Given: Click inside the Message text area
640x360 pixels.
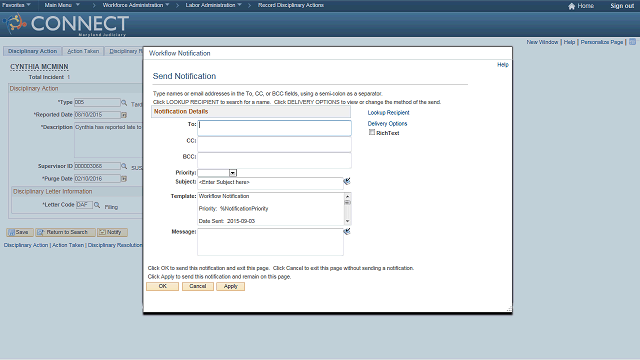Looking at the screenshot, I should (x=270, y=242).
